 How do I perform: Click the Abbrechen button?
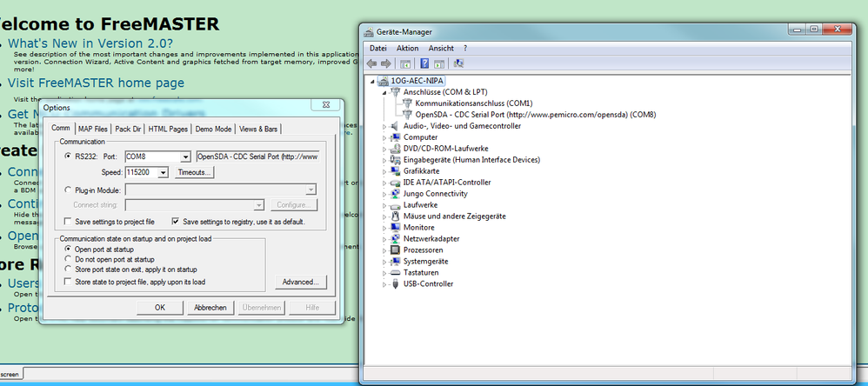210,308
